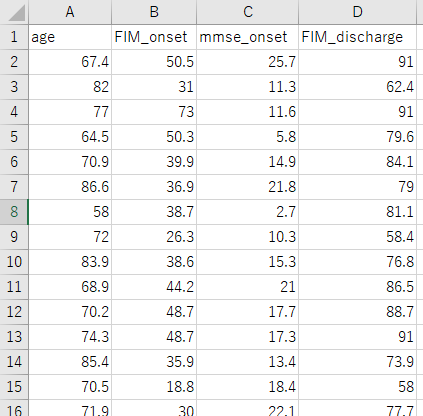Click the age header cell
Screen dimensions: 423x416
[x=70, y=37]
